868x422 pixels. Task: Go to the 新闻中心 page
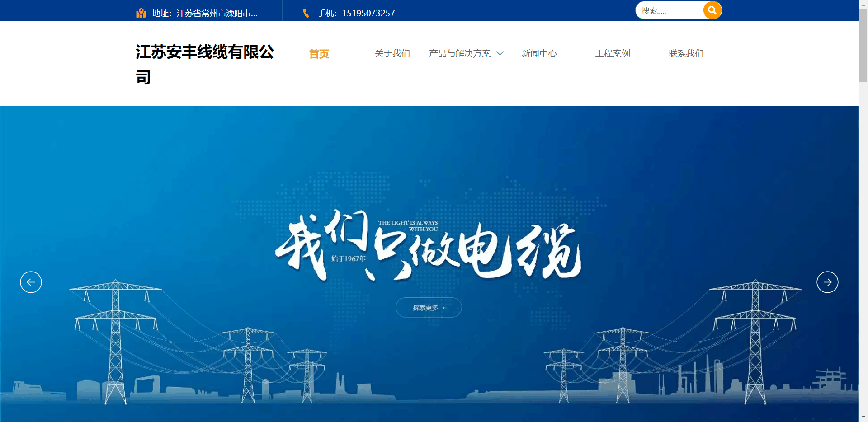tap(539, 53)
